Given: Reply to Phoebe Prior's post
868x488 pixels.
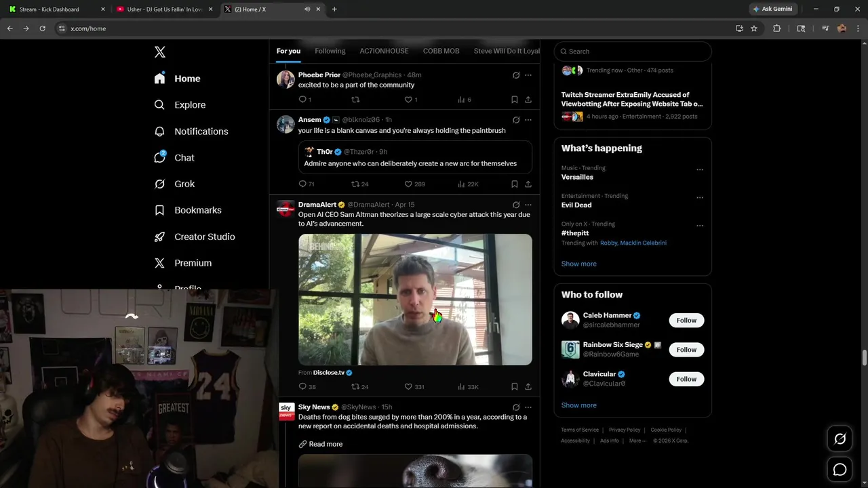Looking at the screenshot, I should click(303, 100).
